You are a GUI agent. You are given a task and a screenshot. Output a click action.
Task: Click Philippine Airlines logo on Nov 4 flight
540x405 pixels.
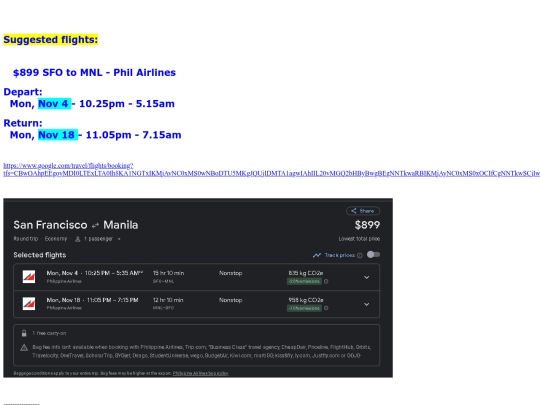(x=29, y=277)
